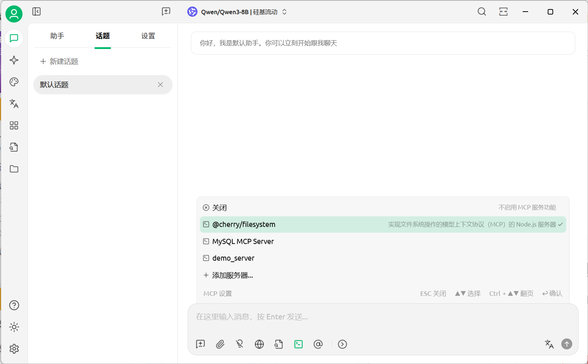Image resolution: width=588 pixels, height=364 pixels.
Task: Click the @ mention model icon
Action: coord(318,344)
